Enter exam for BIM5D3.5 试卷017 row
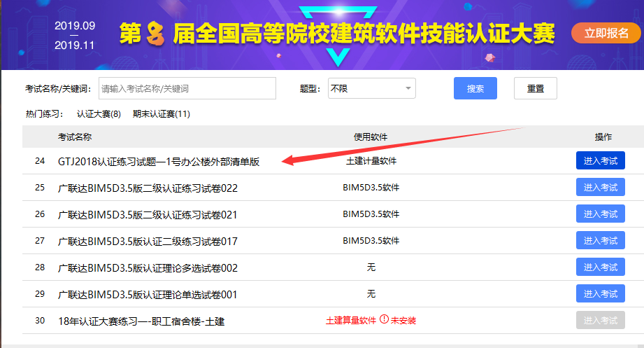Image resolution: width=644 pixels, height=348 pixels. coord(601,240)
